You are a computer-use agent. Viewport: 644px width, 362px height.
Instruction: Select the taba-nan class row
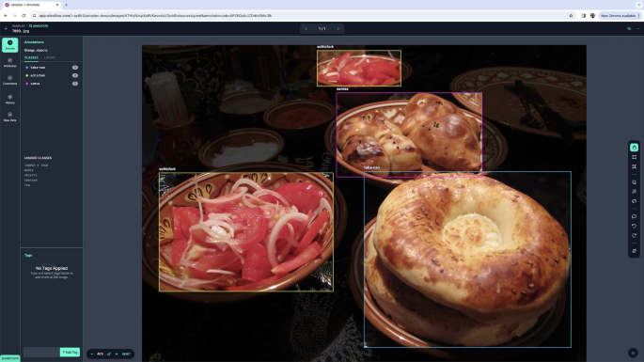(52, 68)
